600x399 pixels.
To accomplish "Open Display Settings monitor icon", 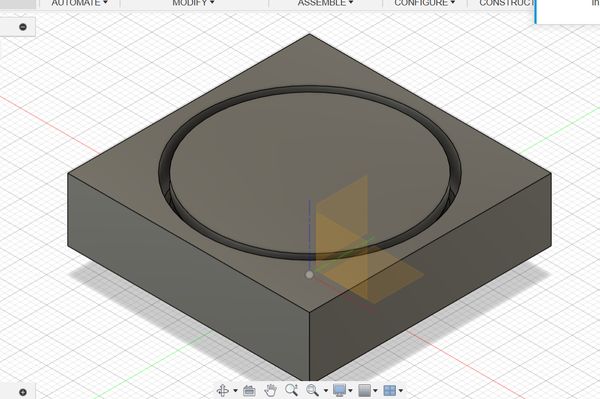I will (x=339, y=391).
